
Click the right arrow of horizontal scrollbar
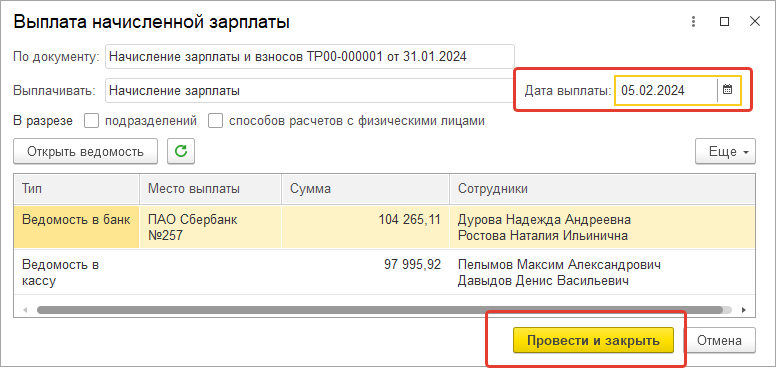[743, 310]
